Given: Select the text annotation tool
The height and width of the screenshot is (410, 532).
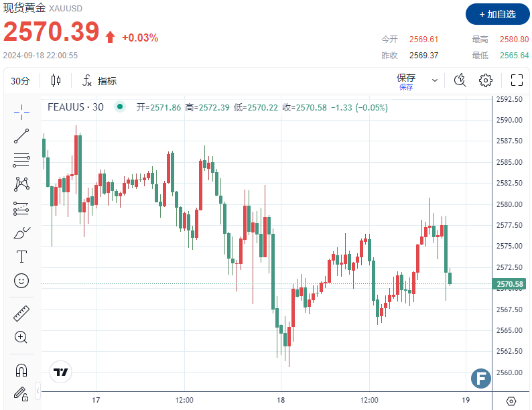Looking at the screenshot, I should click(x=21, y=257).
